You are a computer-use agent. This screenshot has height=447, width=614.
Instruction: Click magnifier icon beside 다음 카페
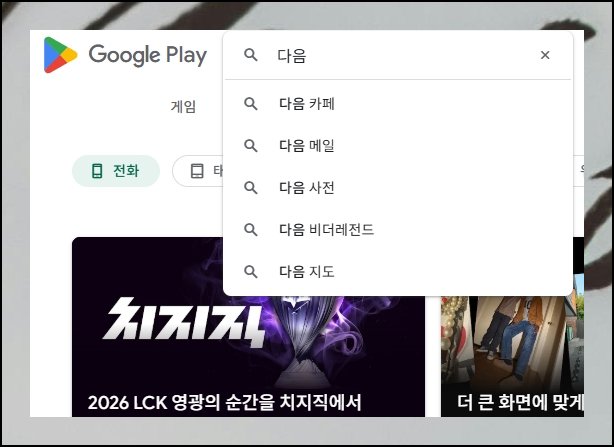coord(251,104)
